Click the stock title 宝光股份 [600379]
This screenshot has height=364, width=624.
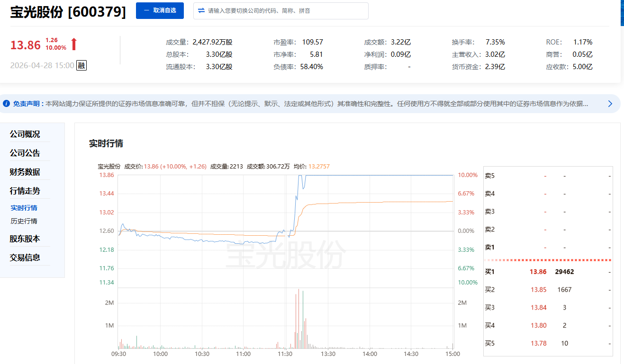(68, 12)
